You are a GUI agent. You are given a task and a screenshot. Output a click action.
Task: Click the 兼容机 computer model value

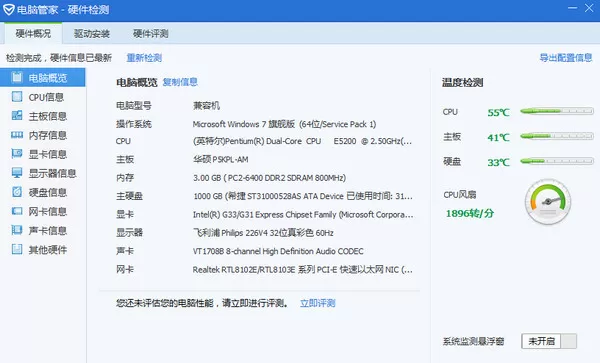click(x=206, y=106)
